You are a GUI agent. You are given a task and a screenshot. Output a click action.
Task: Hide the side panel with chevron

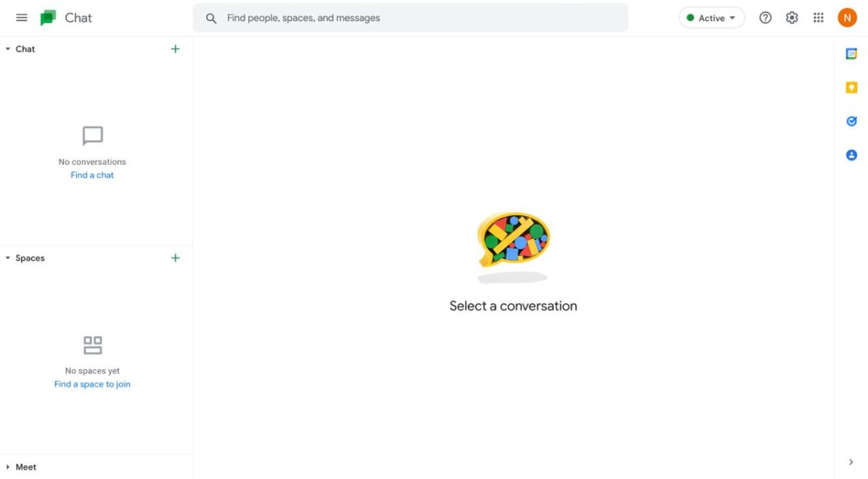click(851, 462)
